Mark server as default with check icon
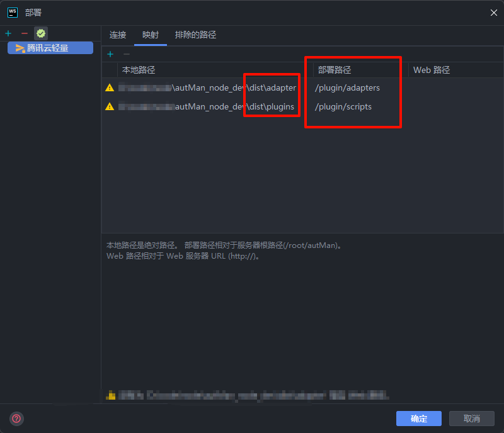 41,33
